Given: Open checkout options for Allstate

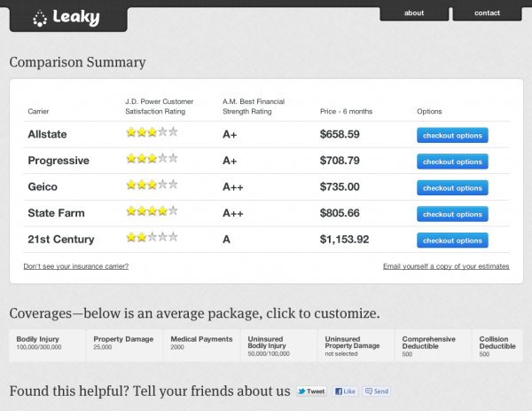Looking at the screenshot, I should tap(452, 136).
